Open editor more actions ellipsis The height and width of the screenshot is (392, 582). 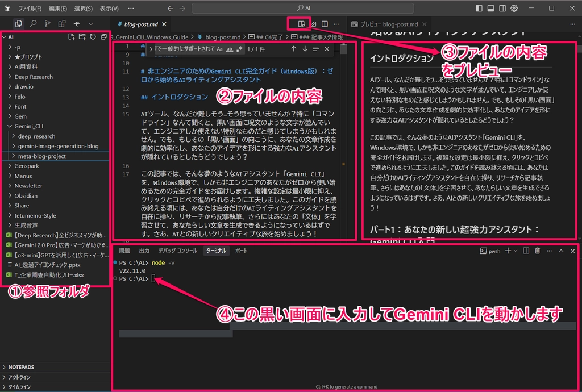(x=336, y=24)
